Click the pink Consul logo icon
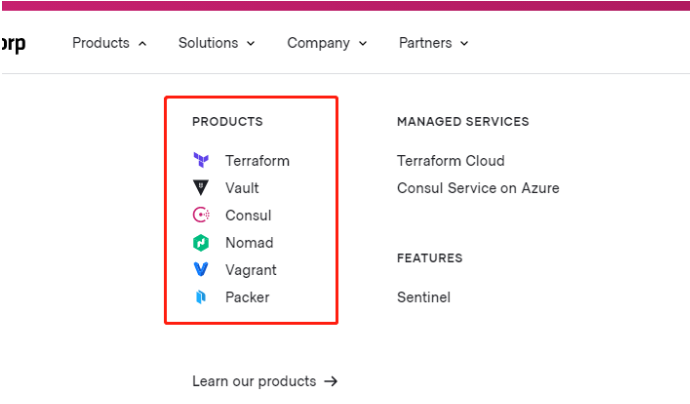 pos(201,215)
